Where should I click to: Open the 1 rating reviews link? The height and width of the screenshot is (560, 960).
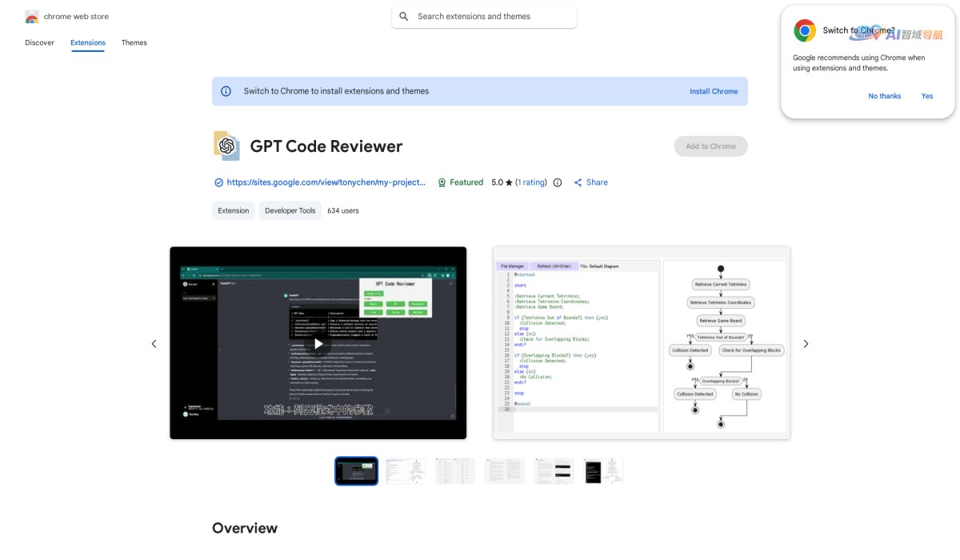530,182
